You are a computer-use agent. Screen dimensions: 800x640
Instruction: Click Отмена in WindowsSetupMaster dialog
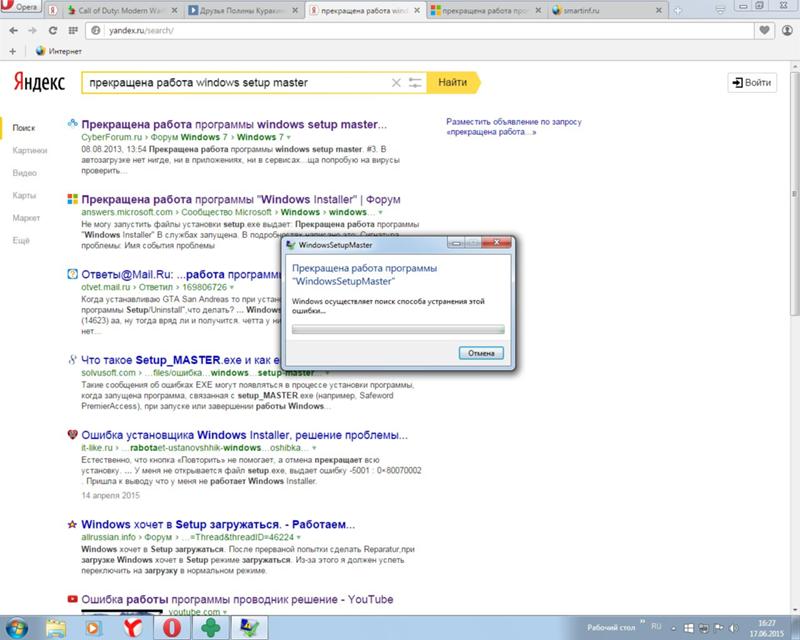[x=481, y=353]
